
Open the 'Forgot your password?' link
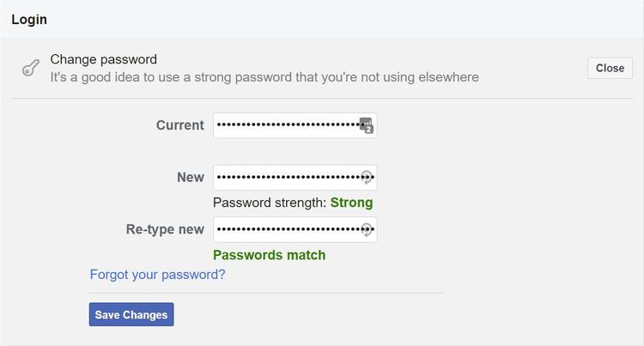click(x=157, y=275)
